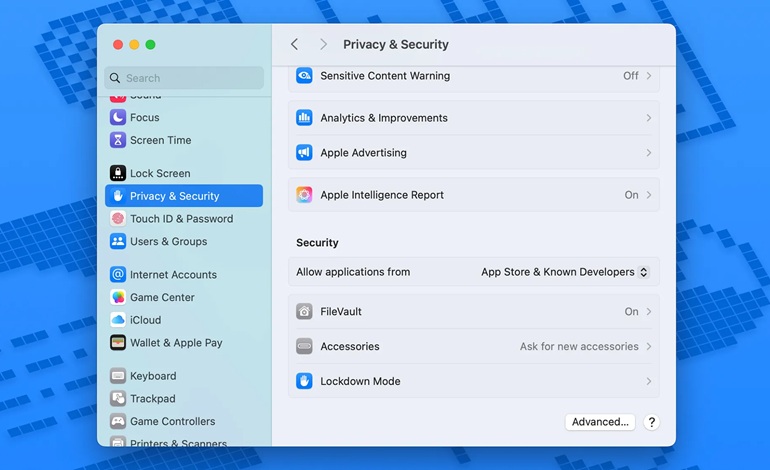Open Game Center settings label
This screenshot has width=770, height=470.
click(x=162, y=297)
